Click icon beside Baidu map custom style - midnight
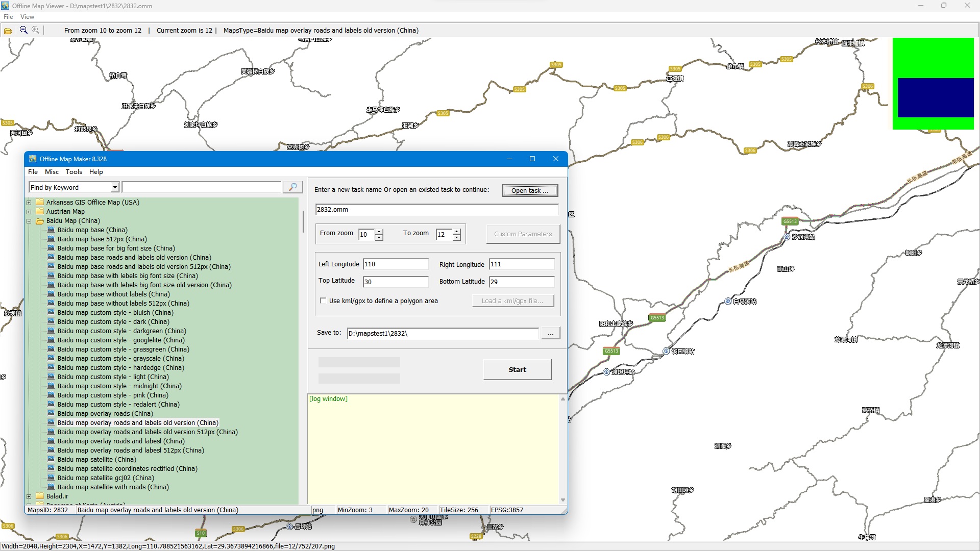The height and width of the screenshot is (551, 980). (x=51, y=386)
